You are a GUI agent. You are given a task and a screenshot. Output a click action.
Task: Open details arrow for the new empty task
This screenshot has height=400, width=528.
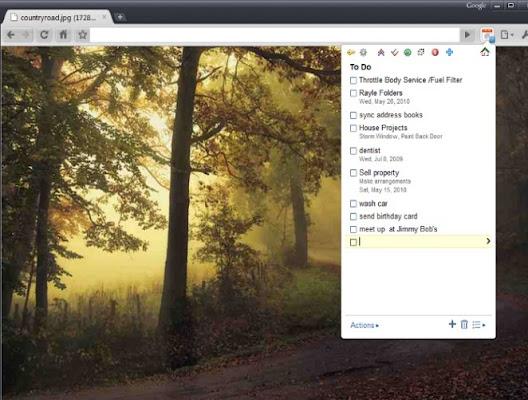488,241
